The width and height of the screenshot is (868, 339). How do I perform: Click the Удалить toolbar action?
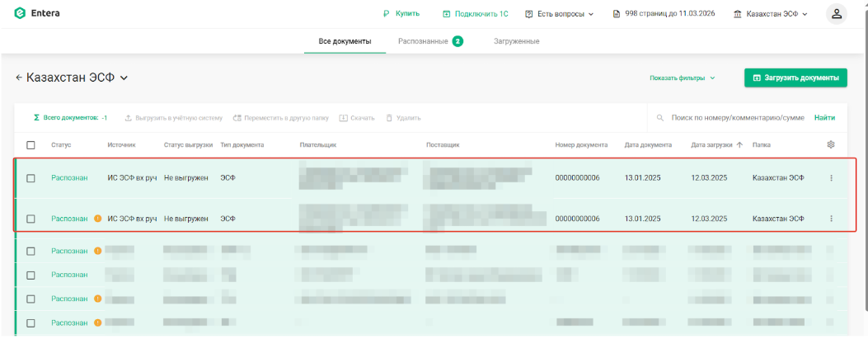[x=403, y=118]
